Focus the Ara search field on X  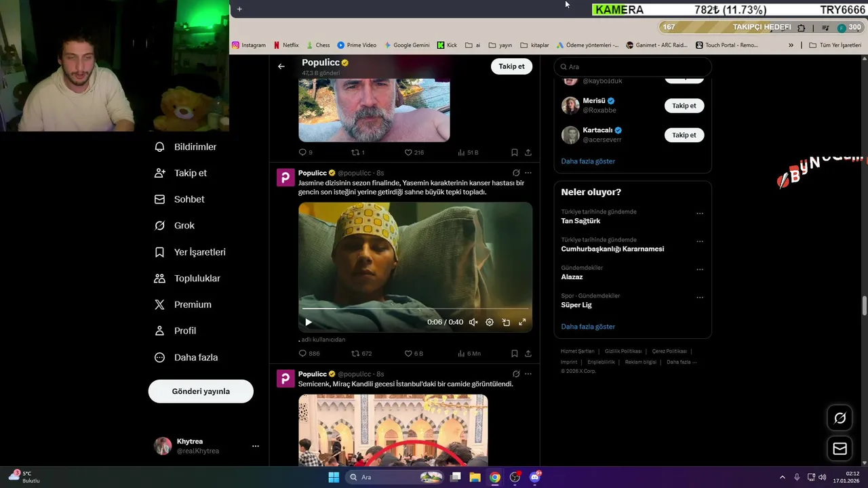[x=633, y=66]
